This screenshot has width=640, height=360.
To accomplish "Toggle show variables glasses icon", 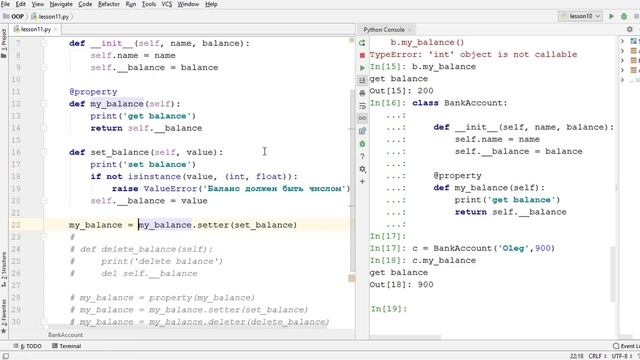I will (362, 118).
